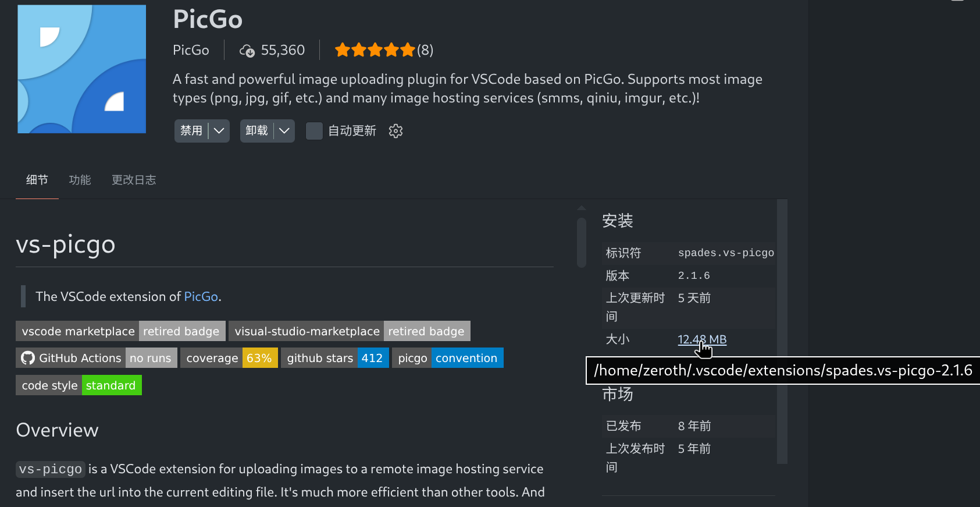Click the retired badge next to vscode marketplace

[181, 331]
